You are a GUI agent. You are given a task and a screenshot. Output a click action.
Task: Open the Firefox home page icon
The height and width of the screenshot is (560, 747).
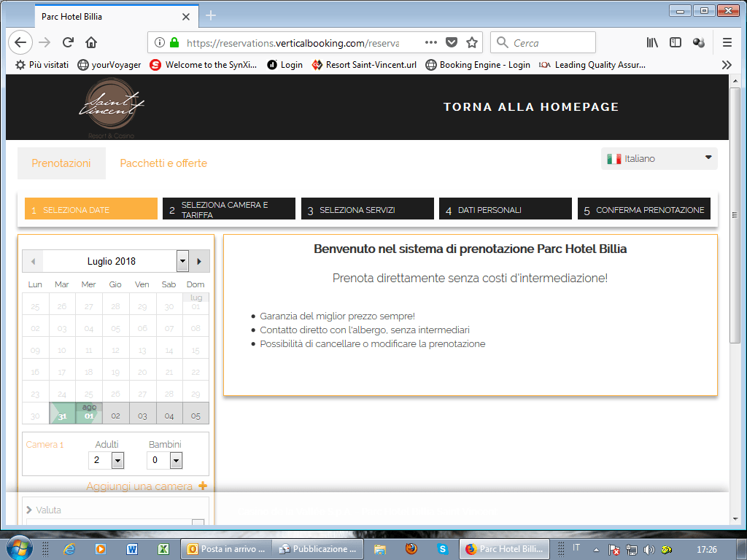click(x=91, y=42)
